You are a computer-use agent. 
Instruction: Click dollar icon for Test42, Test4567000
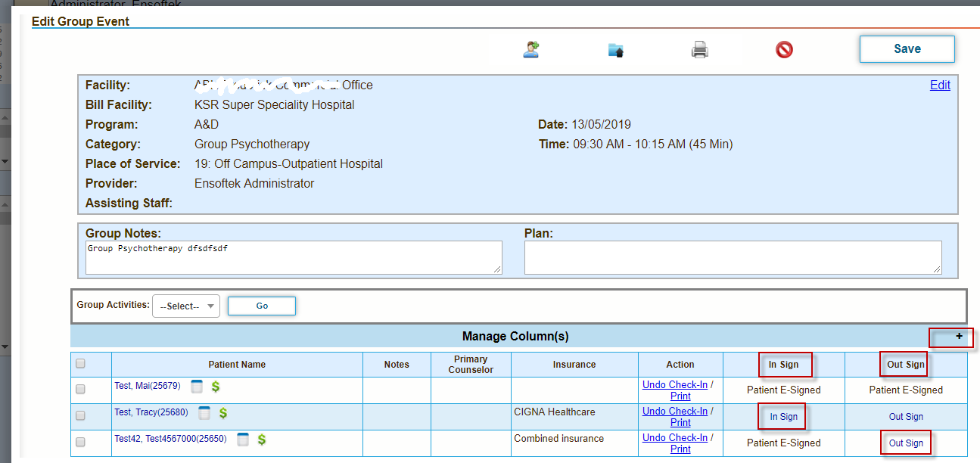262,439
